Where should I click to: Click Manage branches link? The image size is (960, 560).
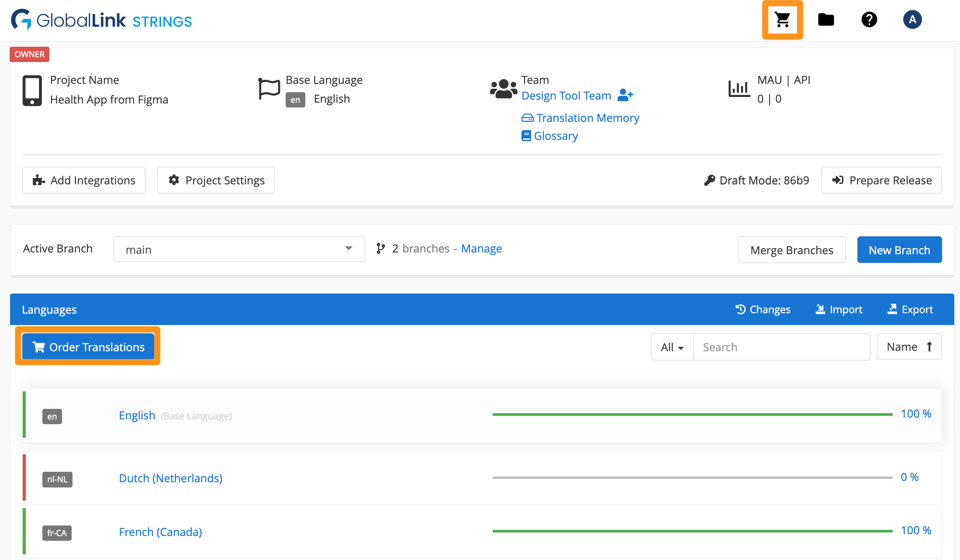pos(482,249)
